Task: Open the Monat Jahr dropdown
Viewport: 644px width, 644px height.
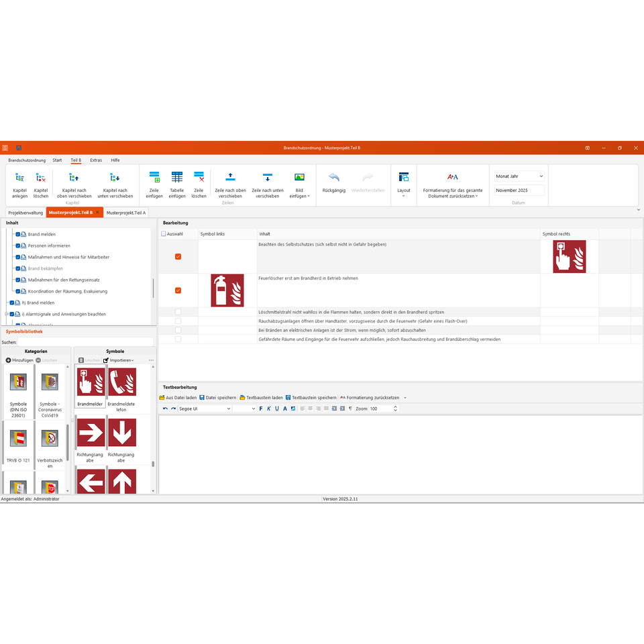Action: [x=519, y=176]
